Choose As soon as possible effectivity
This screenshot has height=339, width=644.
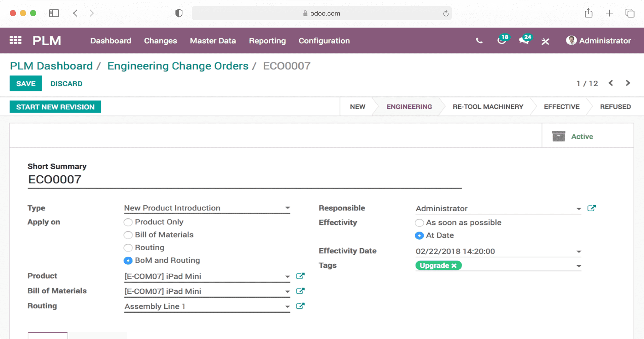(419, 223)
